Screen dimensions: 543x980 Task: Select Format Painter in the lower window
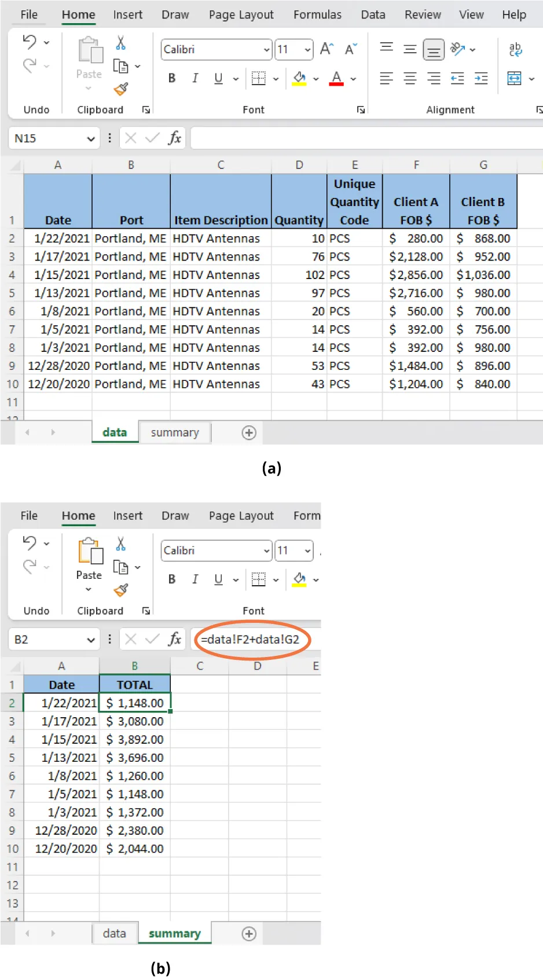(x=120, y=590)
